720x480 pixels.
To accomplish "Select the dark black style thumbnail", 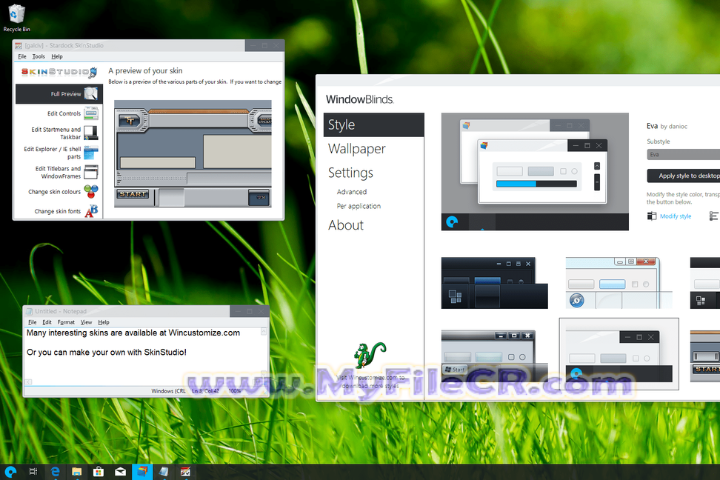I will (495, 283).
